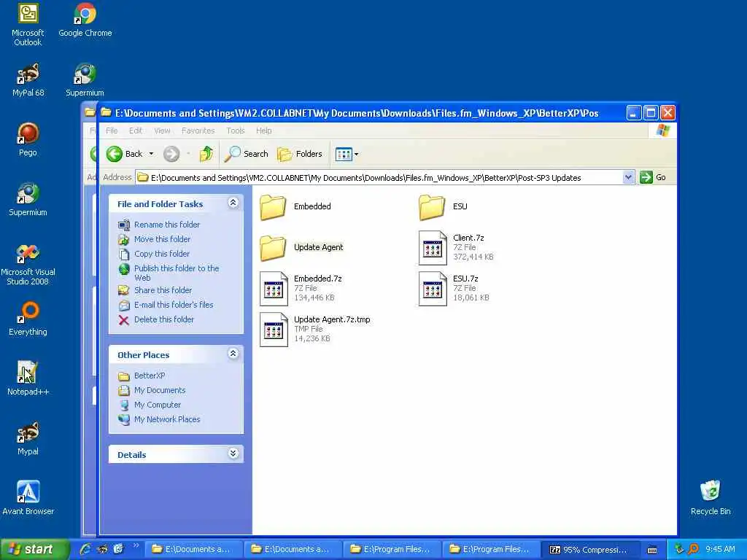Expand the Quick Launch overflow chevron
Screen dimensions: 747x560
coord(136,545)
